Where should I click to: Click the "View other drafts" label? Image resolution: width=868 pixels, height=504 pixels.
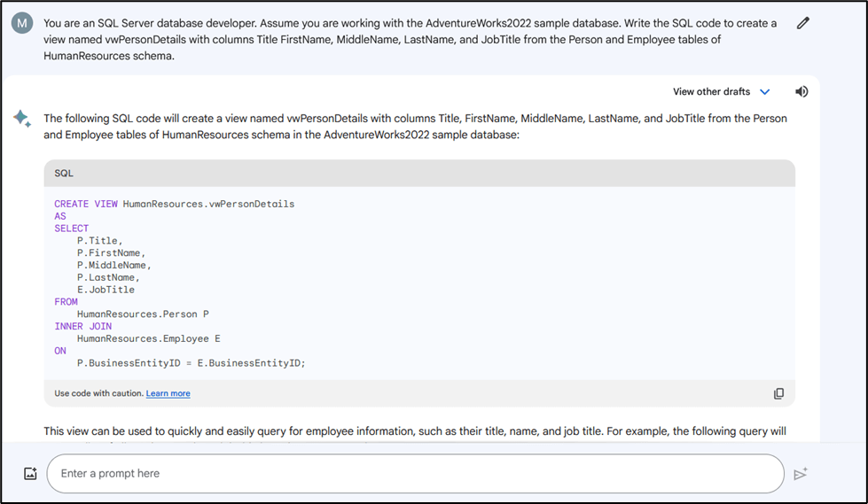tap(711, 91)
